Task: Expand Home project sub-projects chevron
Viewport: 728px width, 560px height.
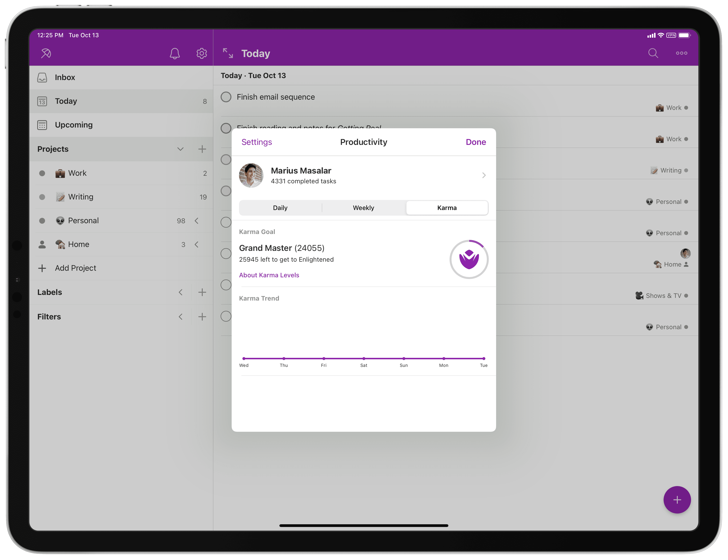Action: 197,244
